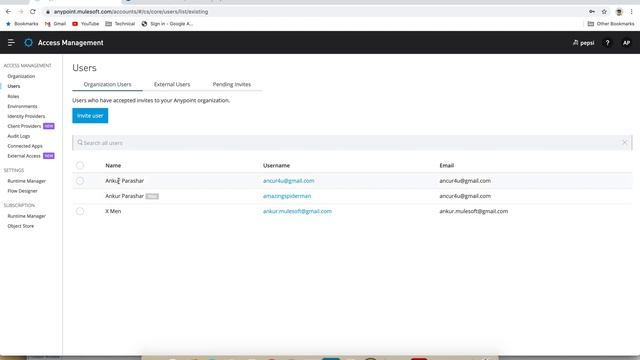Screen dimensions: 640x360
Task: Click the Anypoint logo icon
Action: click(28, 42)
